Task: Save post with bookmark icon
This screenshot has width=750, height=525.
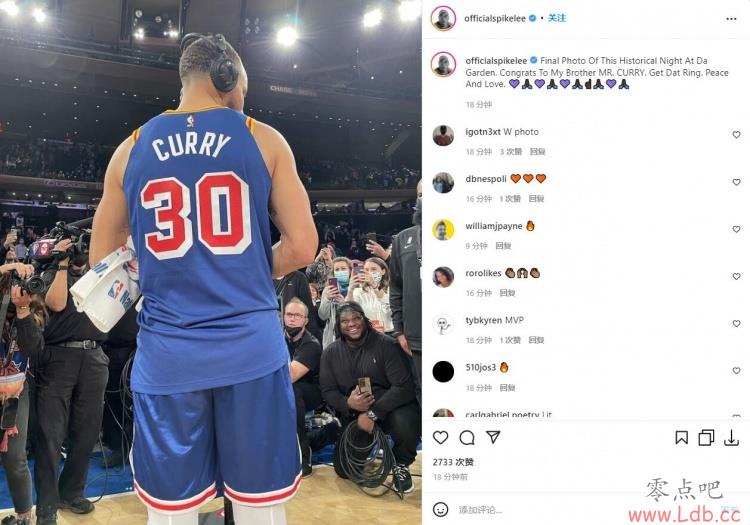Action: 681,438
